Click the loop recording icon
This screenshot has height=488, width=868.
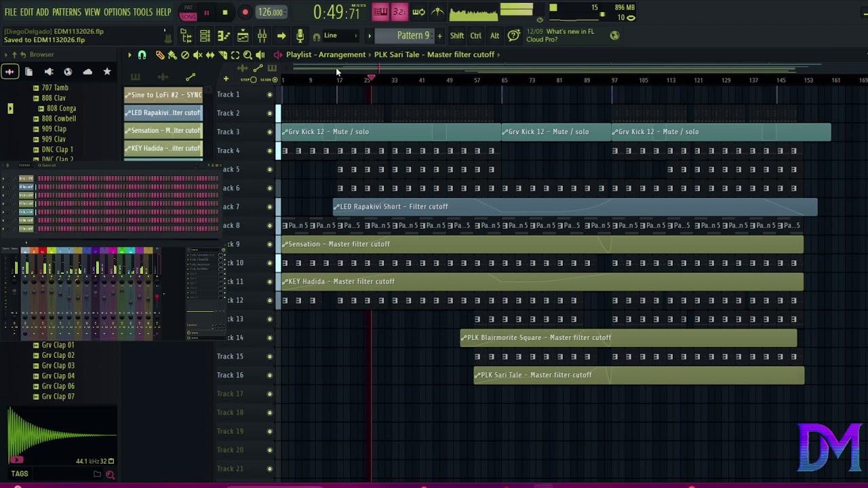419,12
